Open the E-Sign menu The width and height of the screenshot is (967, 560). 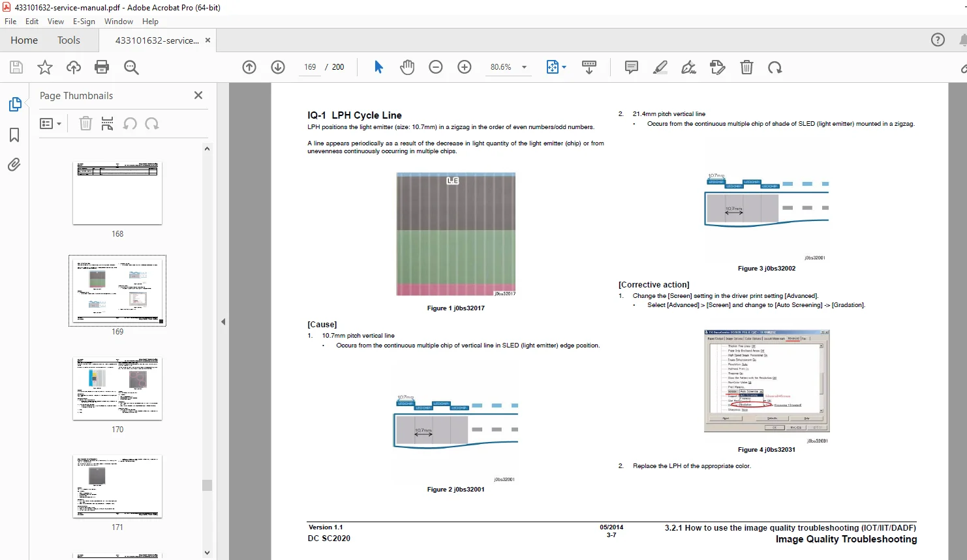(x=84, y=22)
